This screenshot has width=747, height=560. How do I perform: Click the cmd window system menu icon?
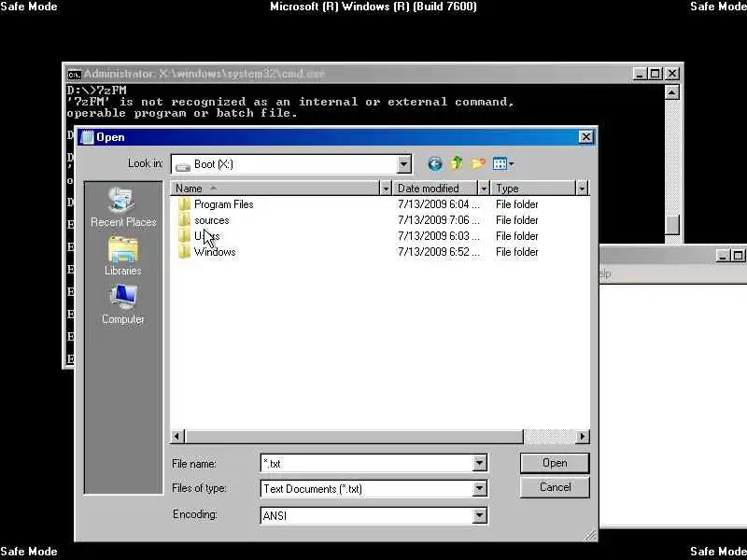click(x=74, y=75)
